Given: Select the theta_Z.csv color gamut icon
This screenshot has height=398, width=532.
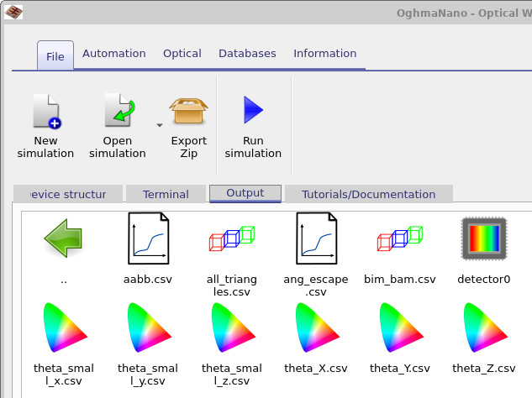Looking at the screenshot, I should [x=486, y=327].
